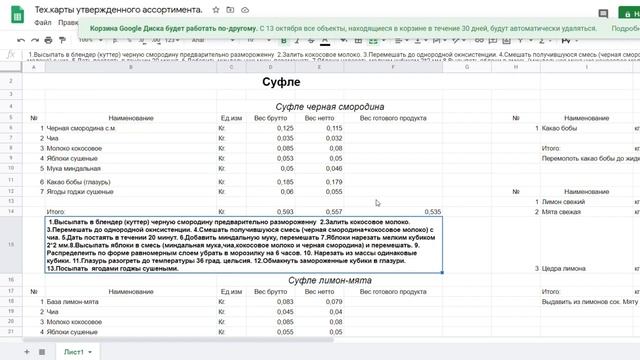Click the Print icon
Image resolution: width=640 pixels, height=360 pixels.
tap(48, 40)
